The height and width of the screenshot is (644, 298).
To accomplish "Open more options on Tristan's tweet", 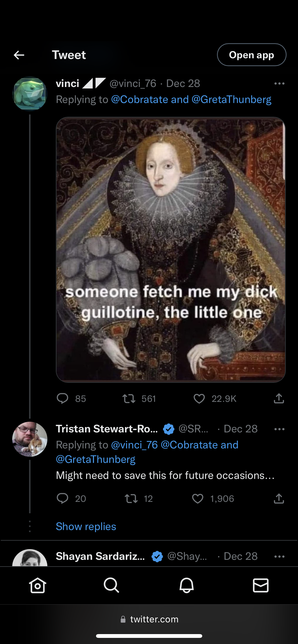I will coord(279,429).
